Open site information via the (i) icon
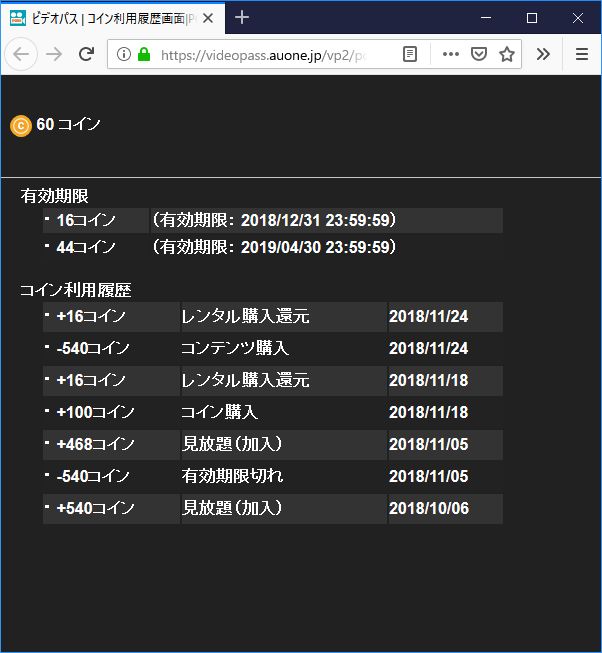602x653 pixels. coord(124,54)
